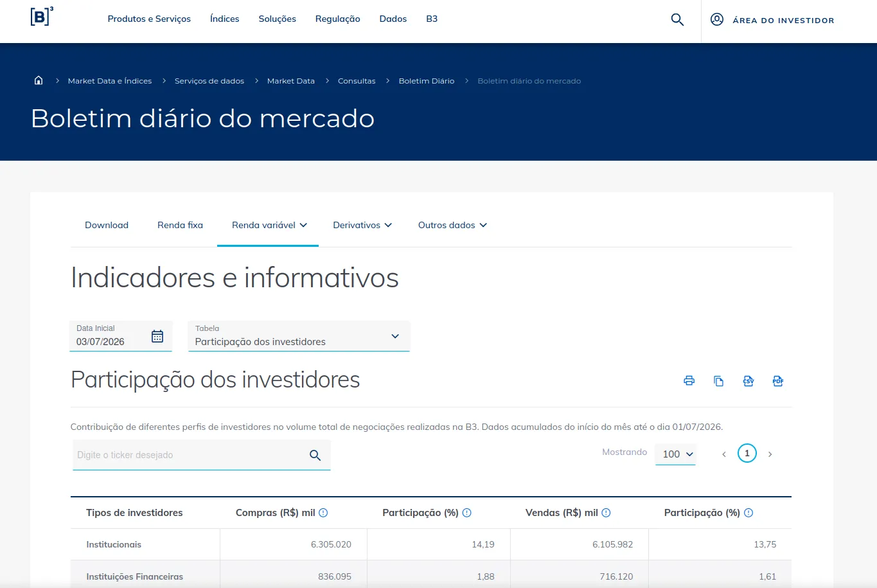Click the Data Inicial date field
Image resolution: width=877 pixels, height=588 pixels.
(x=121, y=336)
